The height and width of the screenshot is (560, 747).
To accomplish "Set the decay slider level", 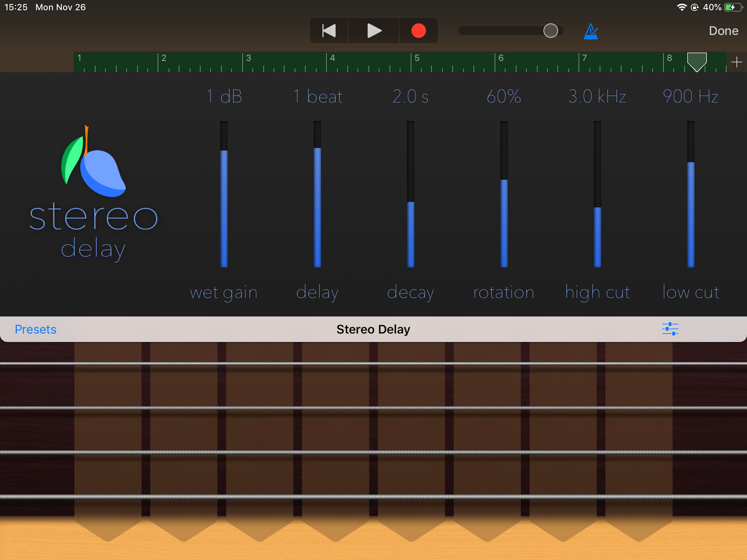I will click(411, 194).
